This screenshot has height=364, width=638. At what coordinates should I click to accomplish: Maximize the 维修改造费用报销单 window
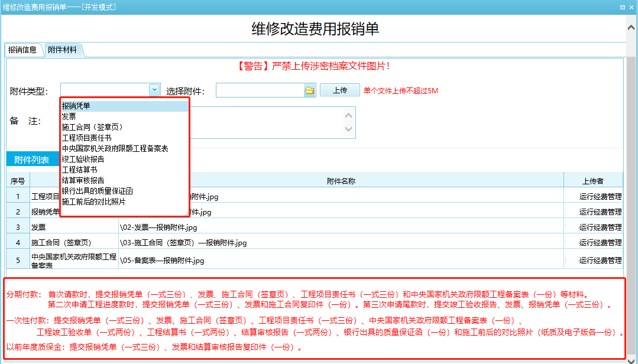point(622,7)
